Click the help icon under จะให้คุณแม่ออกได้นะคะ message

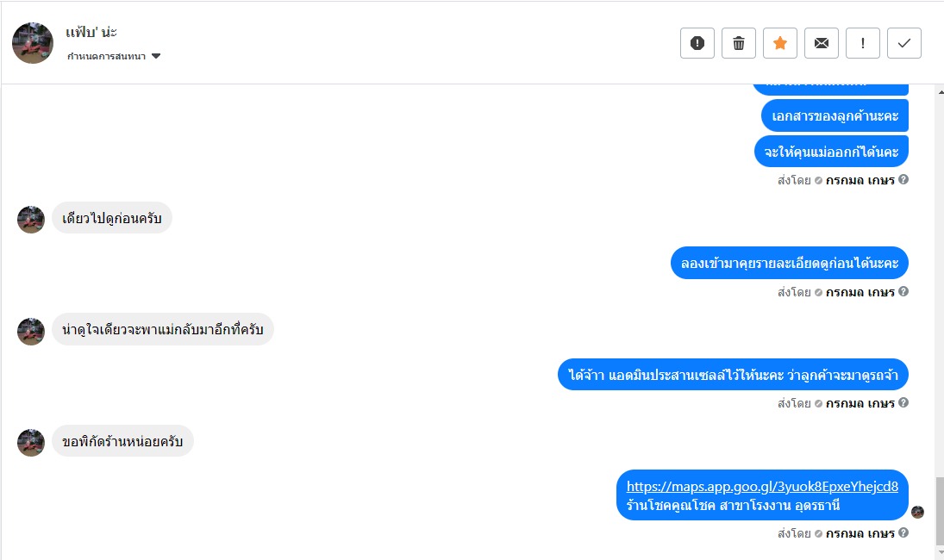tap(903, 180)
